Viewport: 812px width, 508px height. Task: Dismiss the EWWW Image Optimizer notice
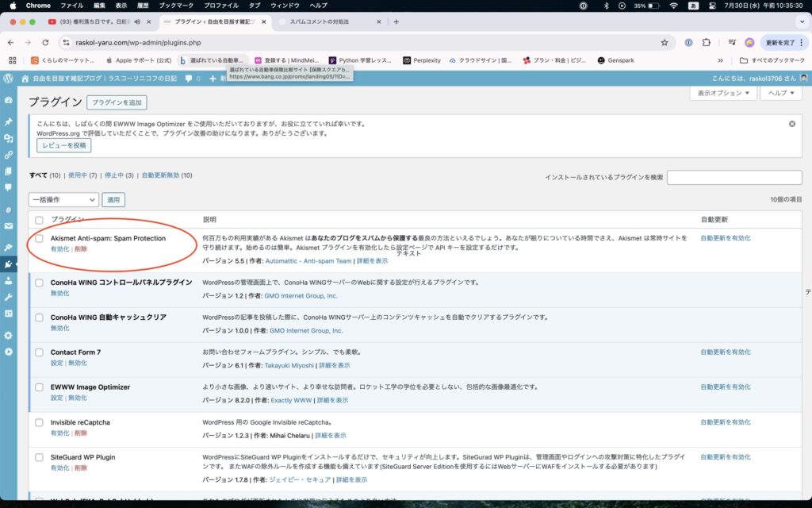pyautogui.click(x=792, y=124)
